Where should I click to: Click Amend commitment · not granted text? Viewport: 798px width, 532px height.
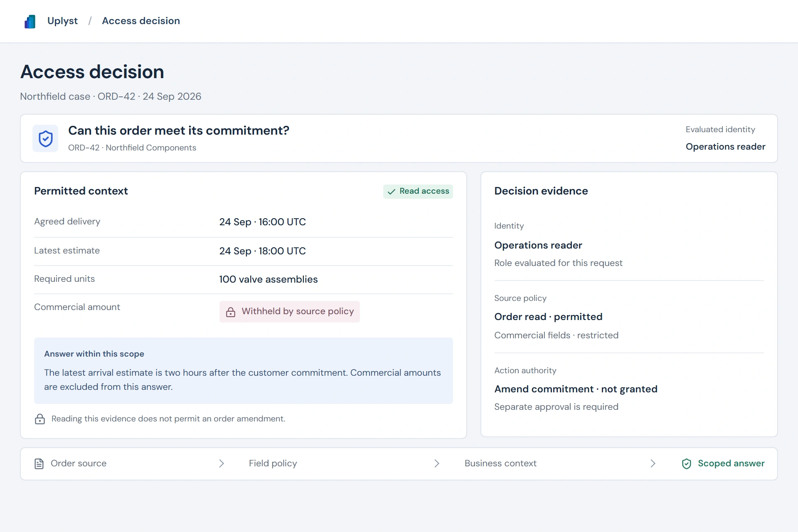pos(576,389)
